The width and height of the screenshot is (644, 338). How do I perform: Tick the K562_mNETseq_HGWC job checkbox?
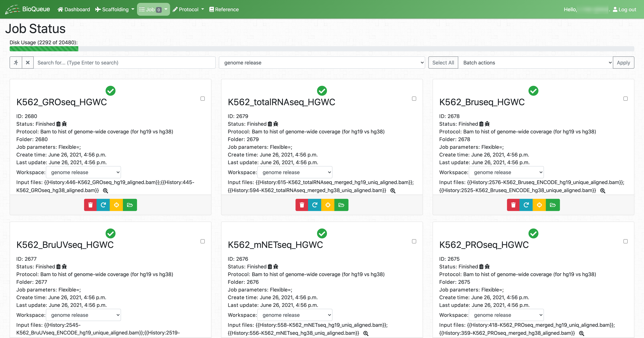tap(414, 241)
